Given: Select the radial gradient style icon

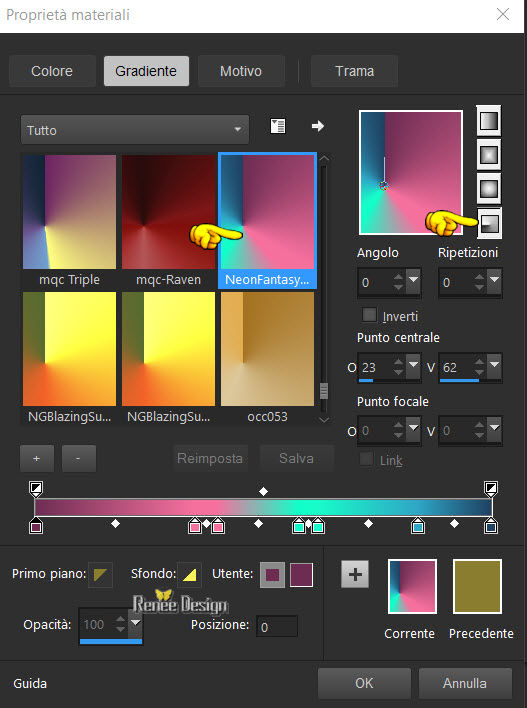Looking at the screenshot, I should click(x=490, y=223).
